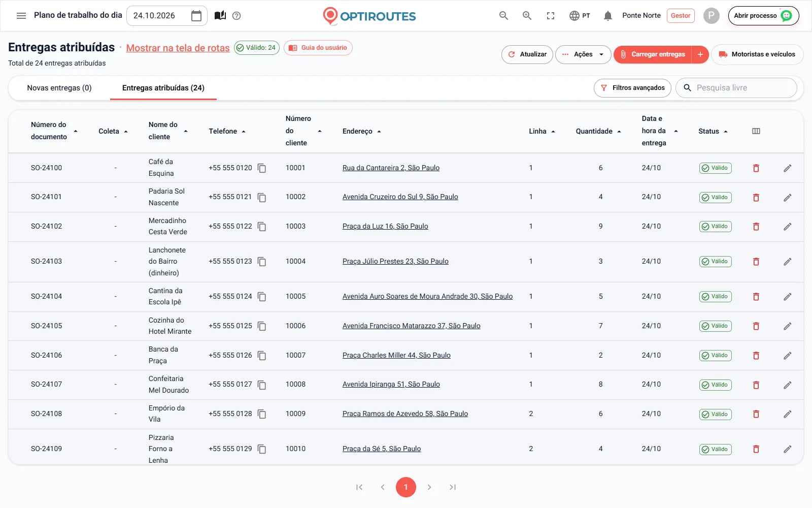Screen dimensions: 812x508
Task: Switch to Novas entregas (0) tab
Action: pyautogui.click(x=59, y=88)
